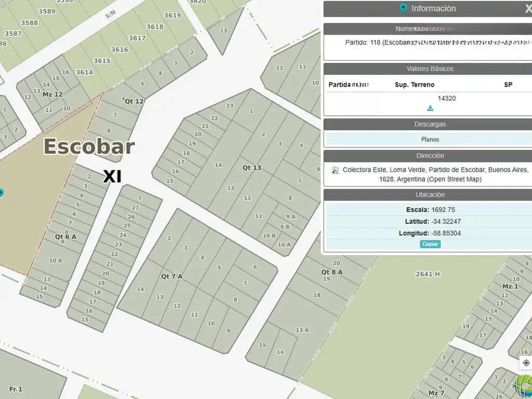Select parcel 14 in block Qt 7 A
Image resolution: width=532 pixels, height=399 pixels.
click(140, 289)
